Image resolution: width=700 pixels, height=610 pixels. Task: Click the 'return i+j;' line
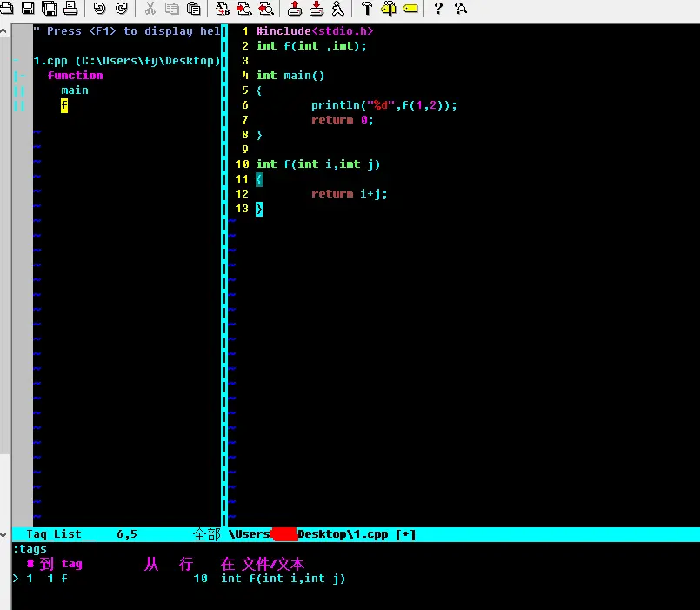tap(349, 194)
